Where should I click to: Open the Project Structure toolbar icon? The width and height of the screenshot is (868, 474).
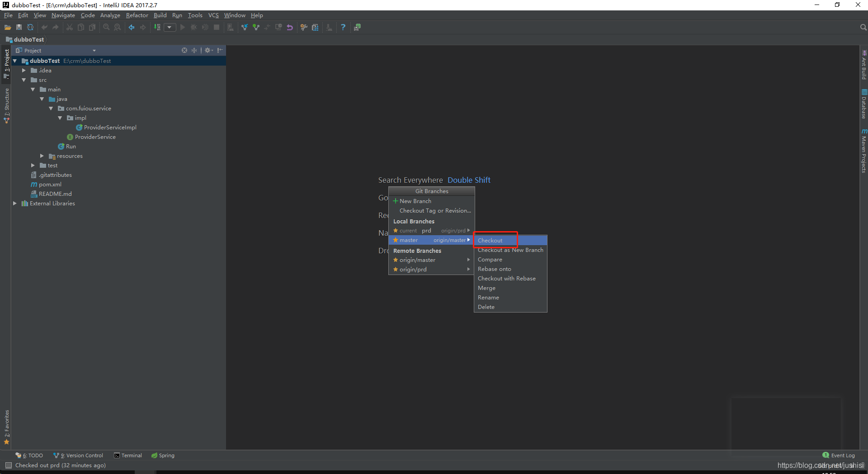click(315, 28)
